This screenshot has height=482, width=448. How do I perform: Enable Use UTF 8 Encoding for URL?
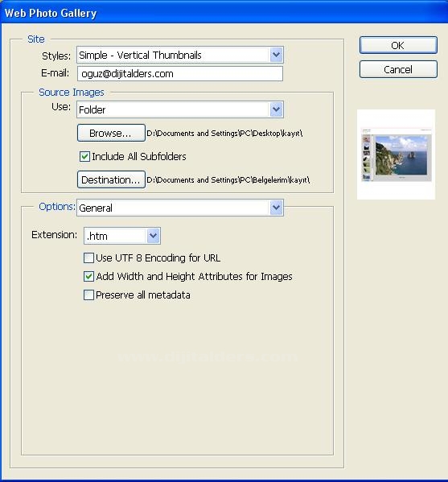click(x=88, y=257)
